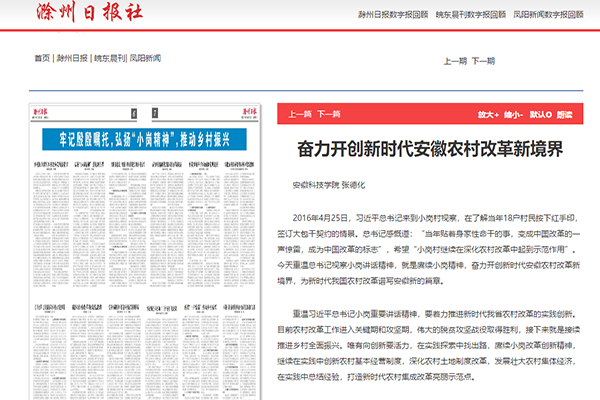Increase font size with 放大+
Viewport: 600px width, 400px height.
point(488,115)
